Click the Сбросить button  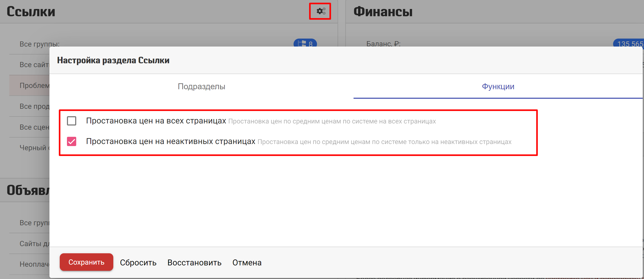point(138,263)
